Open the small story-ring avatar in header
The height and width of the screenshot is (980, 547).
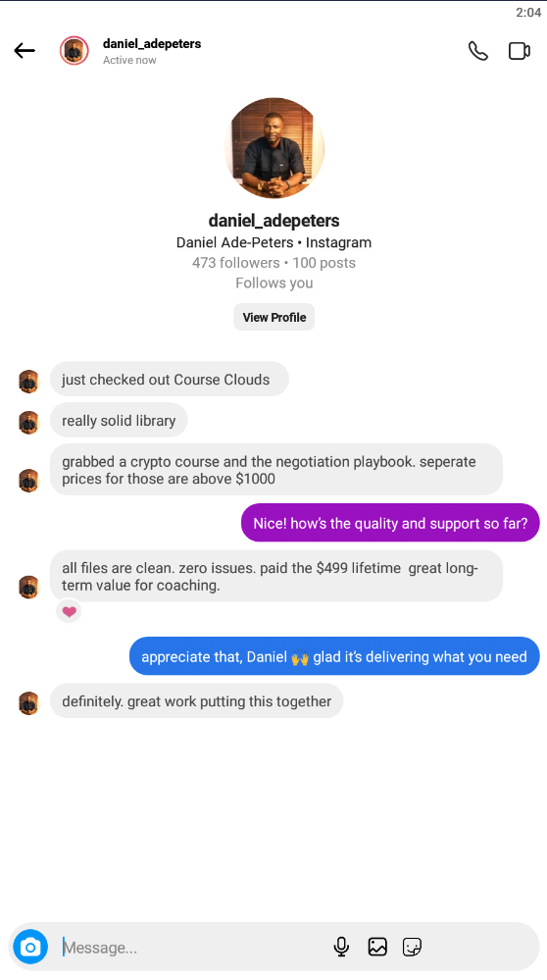75,51
